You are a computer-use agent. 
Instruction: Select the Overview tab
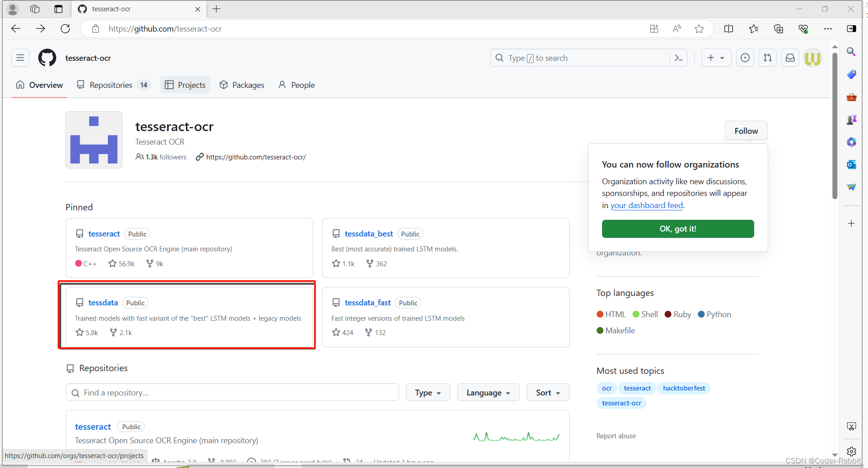pyautogui.click(x=40, y=85)
